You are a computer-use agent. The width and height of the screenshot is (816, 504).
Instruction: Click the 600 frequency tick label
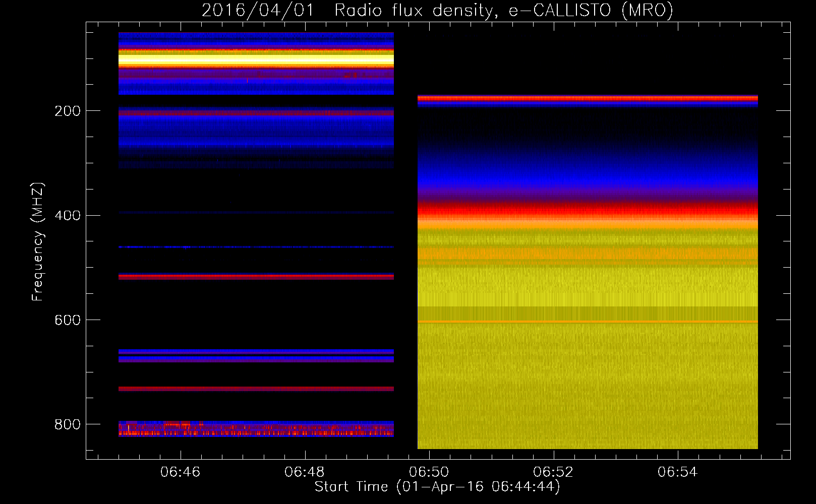(x=68, y=320)
